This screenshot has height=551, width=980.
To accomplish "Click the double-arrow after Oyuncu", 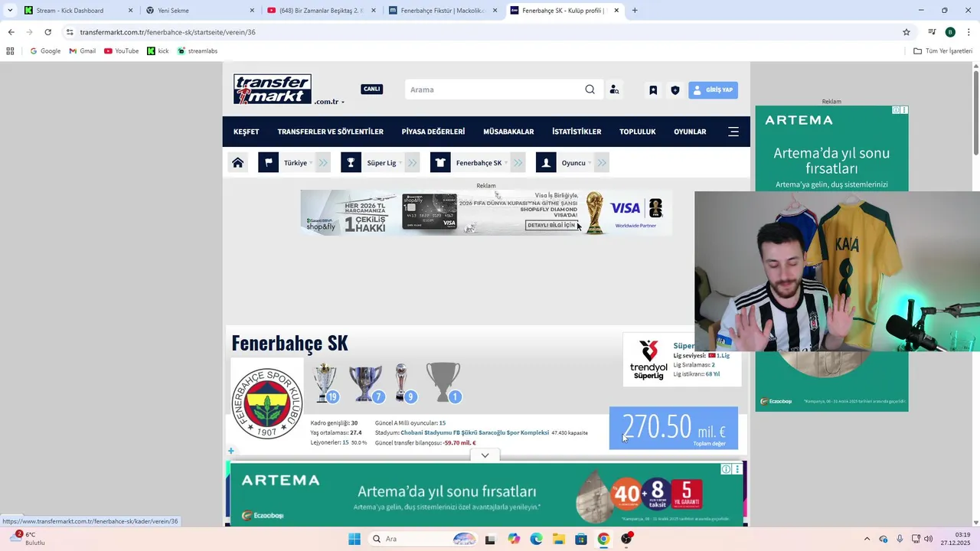I will coord(601,162).
